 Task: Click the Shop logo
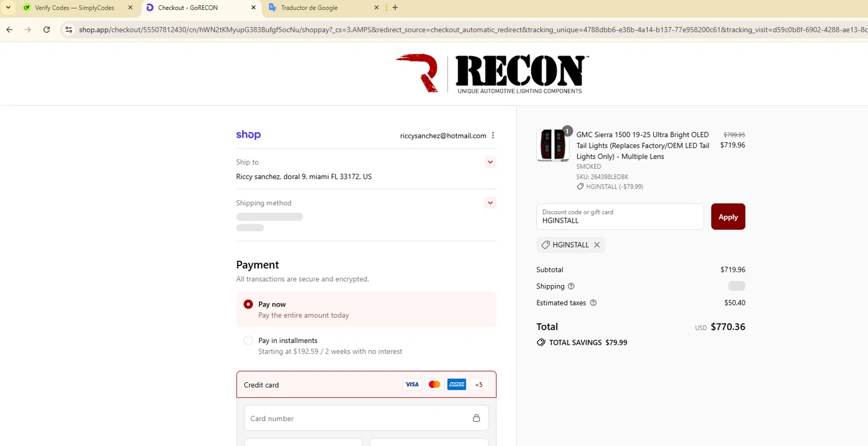(x=248, y=135)
